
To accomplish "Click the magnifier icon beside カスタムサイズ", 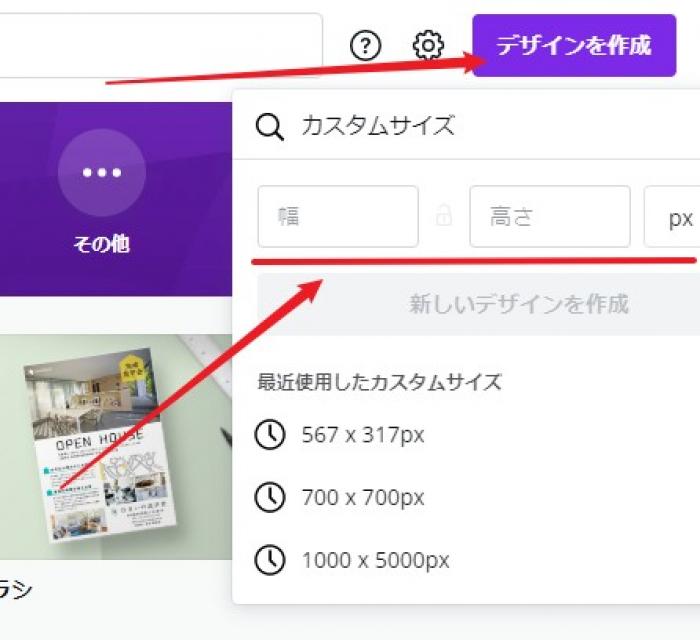I will click(270, 126).
